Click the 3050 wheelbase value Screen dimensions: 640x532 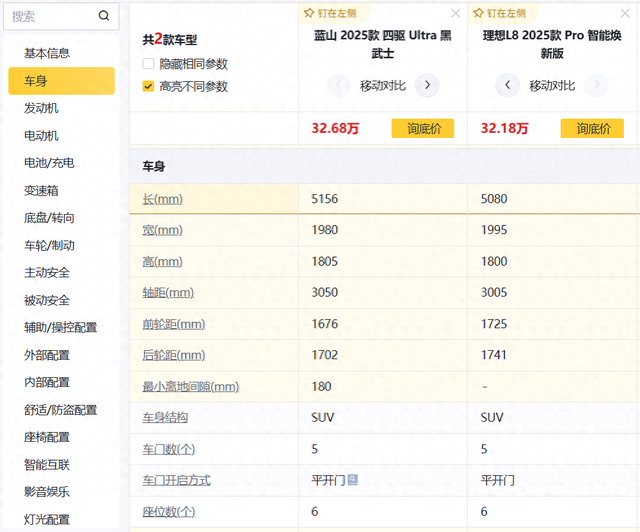(325, 292)
